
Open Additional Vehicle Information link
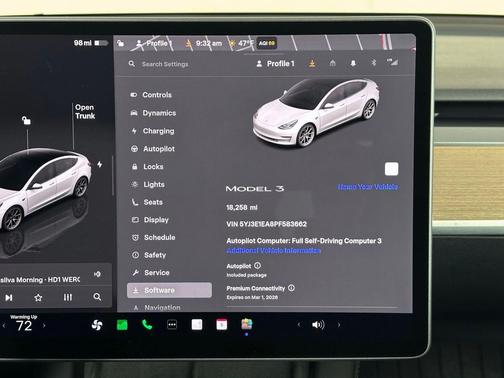tap(273, 250)
